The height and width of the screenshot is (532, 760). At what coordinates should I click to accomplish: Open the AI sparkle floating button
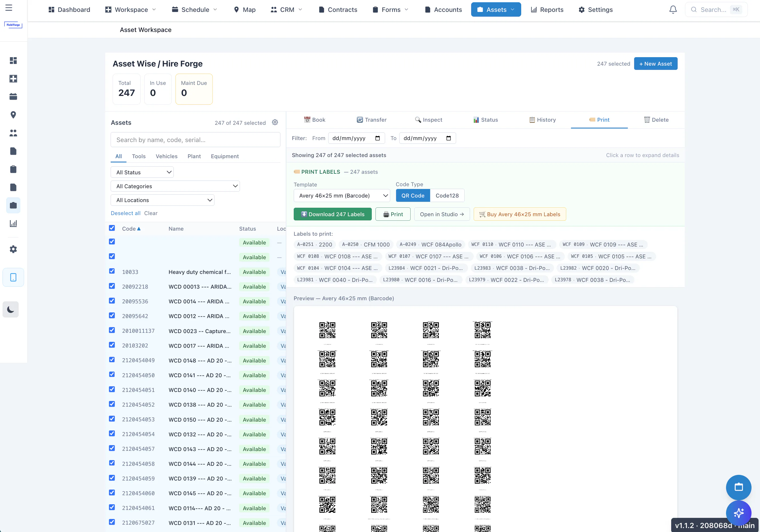click(738, 513)
